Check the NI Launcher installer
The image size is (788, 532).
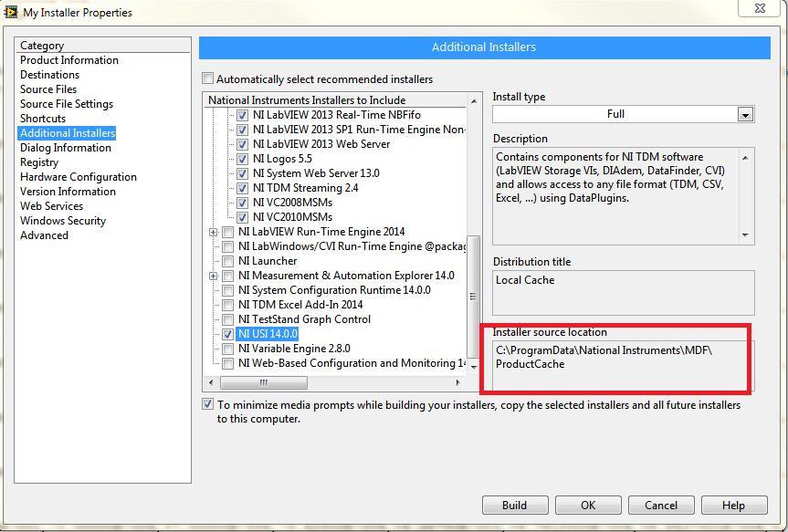(x=227, y=261)
